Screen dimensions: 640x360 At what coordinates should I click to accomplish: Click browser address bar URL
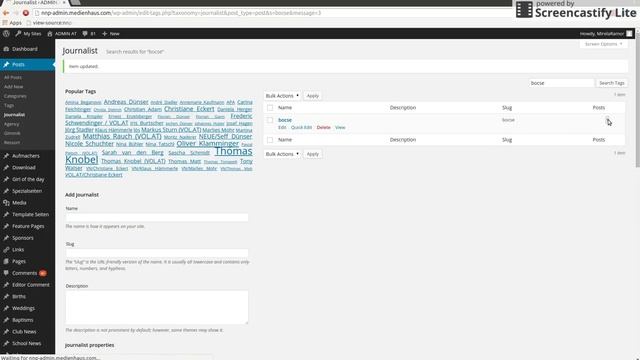(x=181, y=13)
